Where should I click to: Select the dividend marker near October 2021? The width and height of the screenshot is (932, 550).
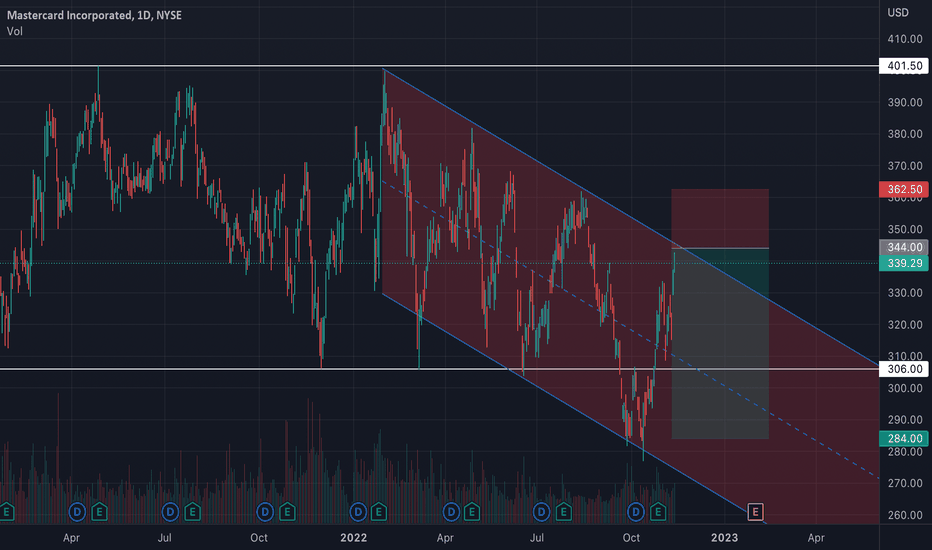(x=265, y=511)
